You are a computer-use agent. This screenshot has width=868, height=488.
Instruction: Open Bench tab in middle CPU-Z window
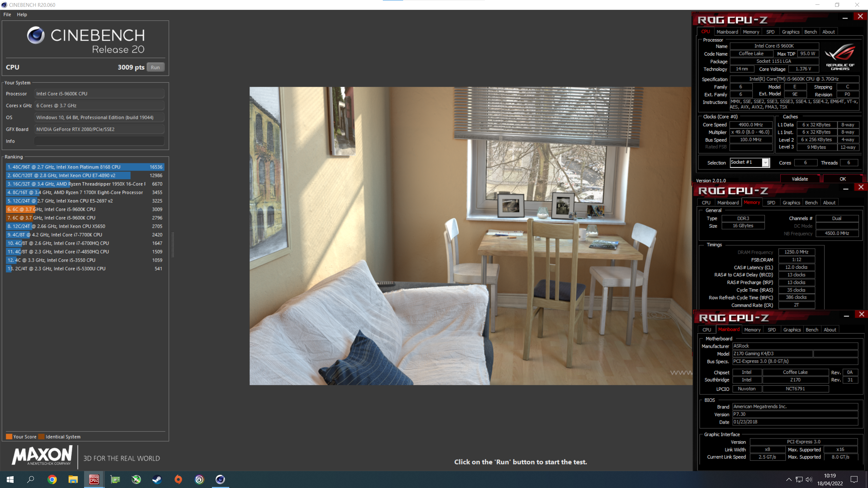[x=811, y=202]
